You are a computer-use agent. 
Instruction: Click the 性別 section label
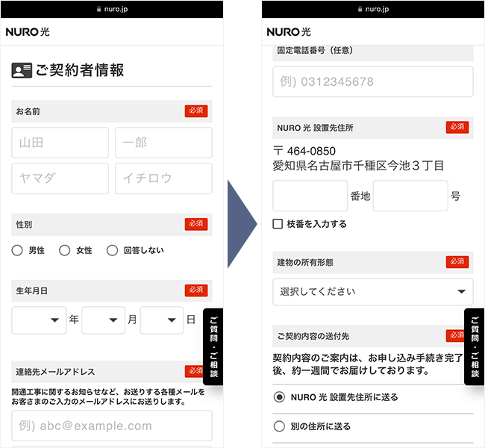coord(24,225)
